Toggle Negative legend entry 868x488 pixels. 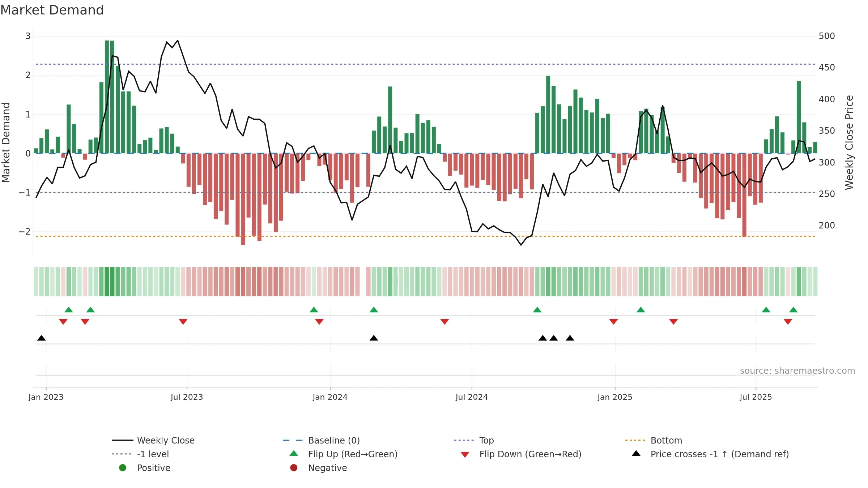click(319, 468)
